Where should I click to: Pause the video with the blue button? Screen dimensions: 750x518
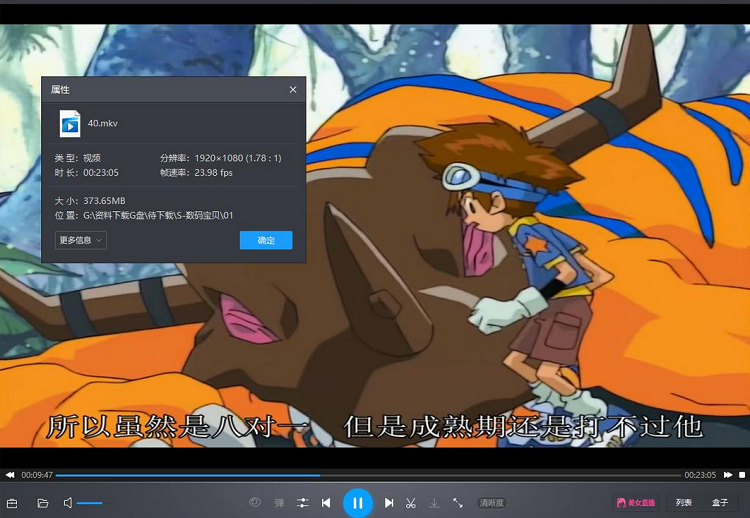(x=357, y=502)
